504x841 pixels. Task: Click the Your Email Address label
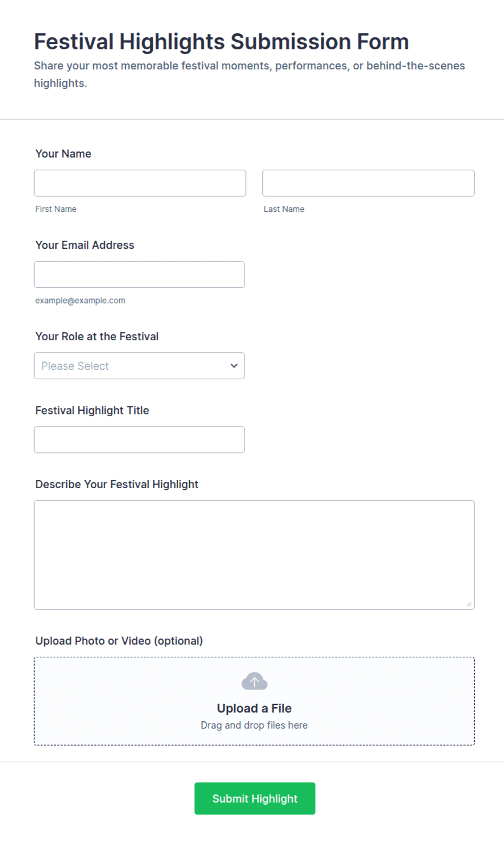pos(85,245)
